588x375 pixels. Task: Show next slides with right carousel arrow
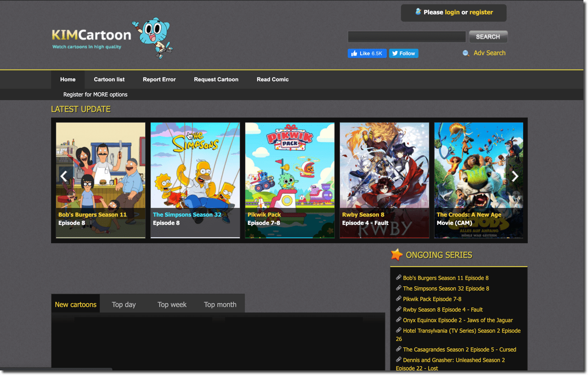(515, 176)
